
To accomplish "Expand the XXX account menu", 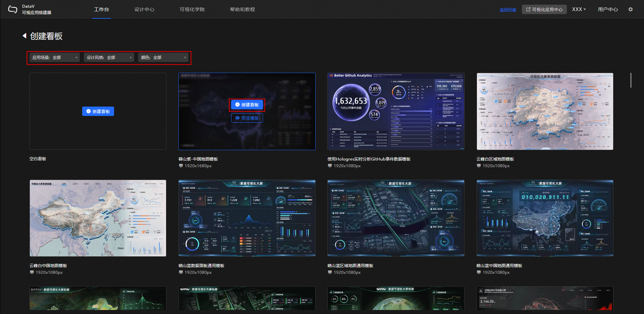I will [x=579, y=9].
